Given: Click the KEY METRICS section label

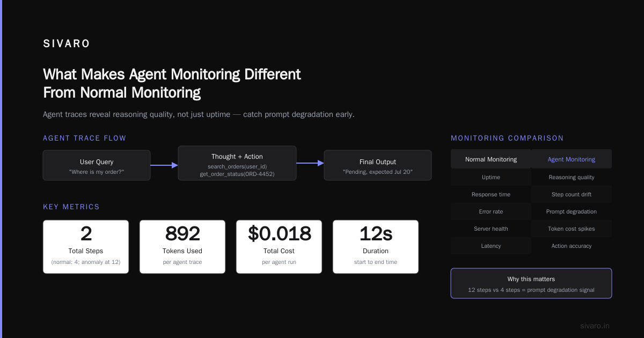Looking at the screenshot, I should click(71, 207).
